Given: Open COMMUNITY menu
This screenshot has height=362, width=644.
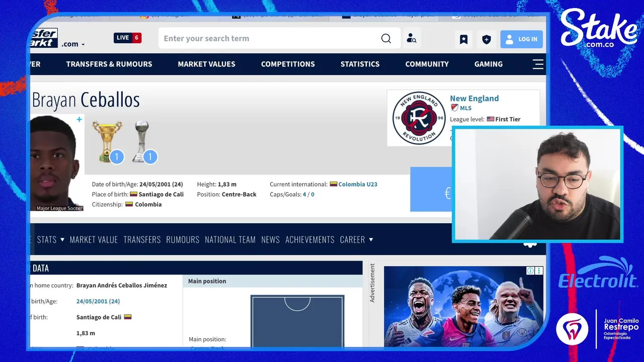Looking at the screenshot, I should [427, 64].
